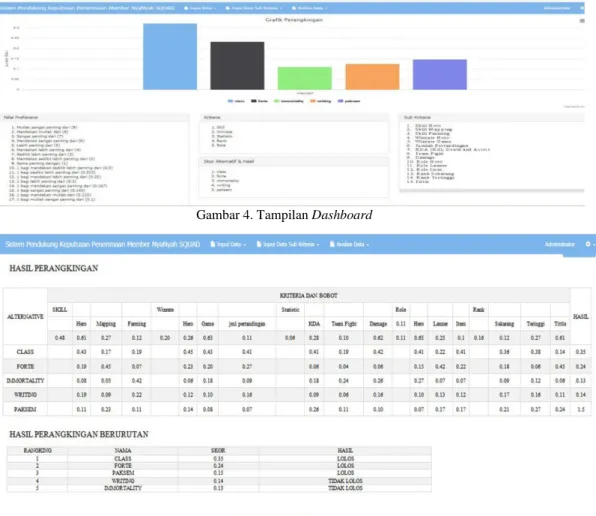Open Analisa Data menu on ranking page
The height and width of the screenshot is (516, 596).
tap(349, 244)
